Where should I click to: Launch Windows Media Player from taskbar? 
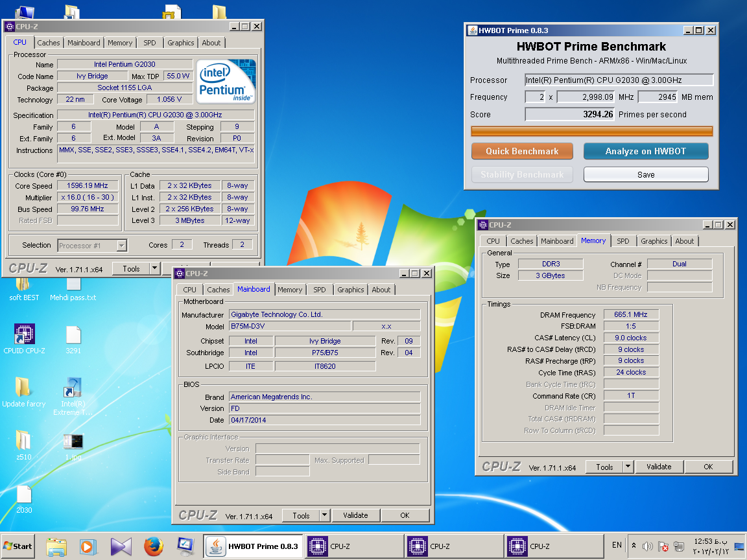88,546
